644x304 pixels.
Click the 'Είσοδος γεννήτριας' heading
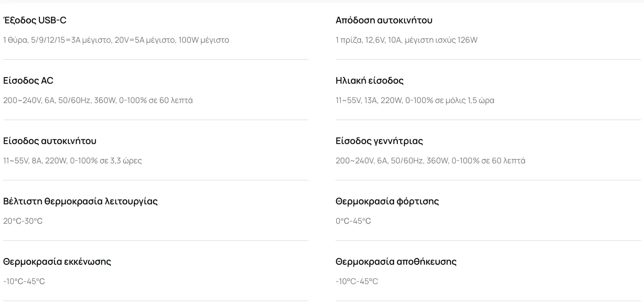tap(379, 141)
